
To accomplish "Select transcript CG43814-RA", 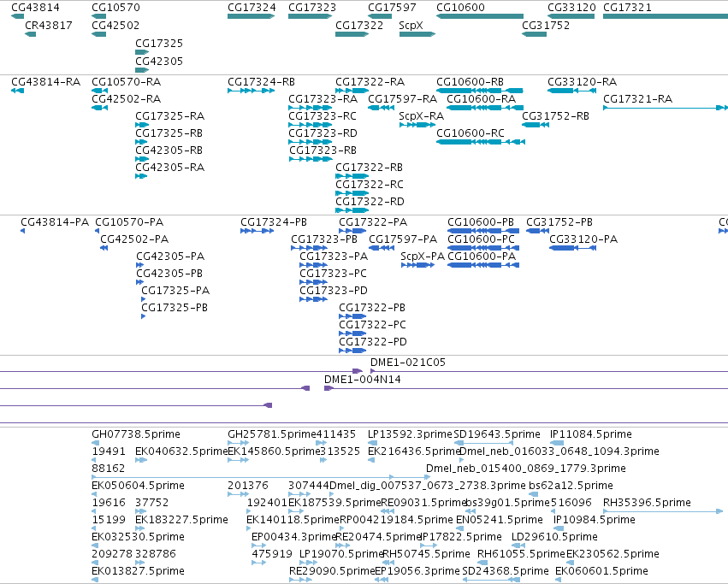I will coord(45,82).
